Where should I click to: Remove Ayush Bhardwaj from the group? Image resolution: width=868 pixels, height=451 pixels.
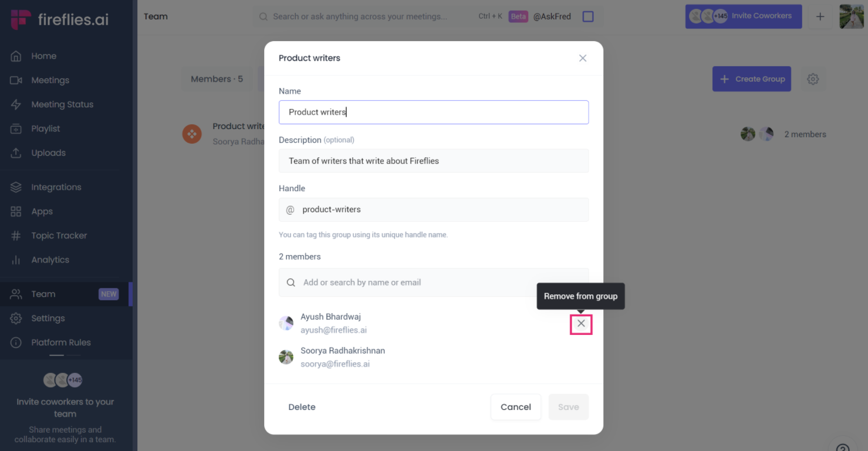(x=580, y=323)
